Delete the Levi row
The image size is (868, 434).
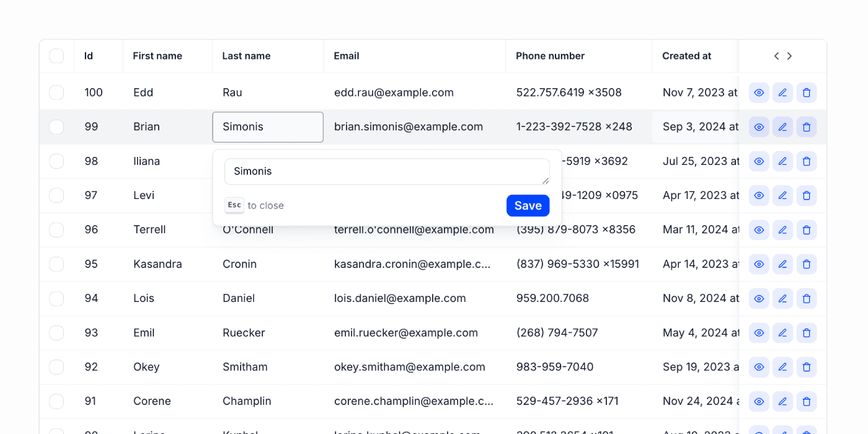(807, 196)
